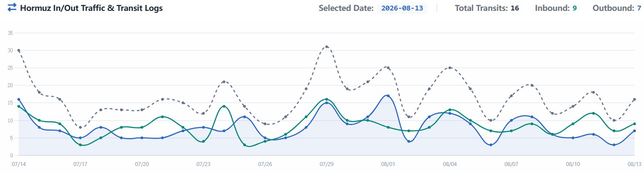Click the 08/10 x-axis date label
The width and height of the screenshot is (644, 173).
573,164
